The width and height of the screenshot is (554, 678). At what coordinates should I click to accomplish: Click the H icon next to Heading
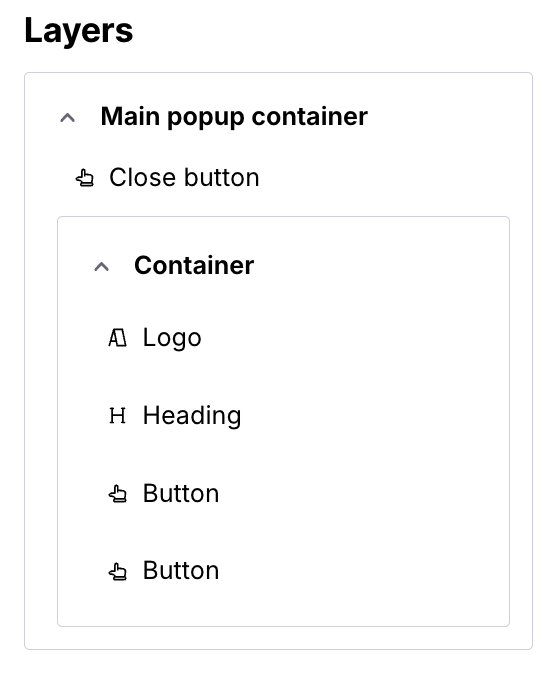click(x=117, y=416)
